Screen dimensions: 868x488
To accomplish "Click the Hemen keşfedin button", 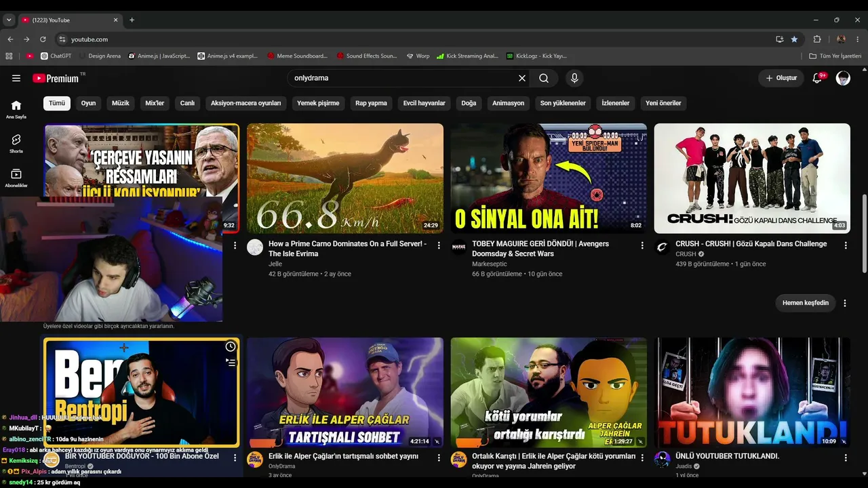I will pos(806,303).
